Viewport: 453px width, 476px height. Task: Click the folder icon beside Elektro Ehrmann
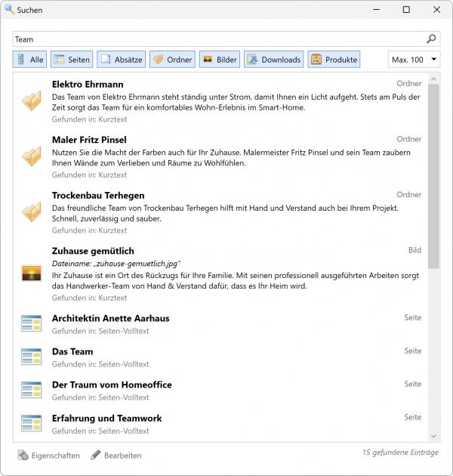coord(31,101)
